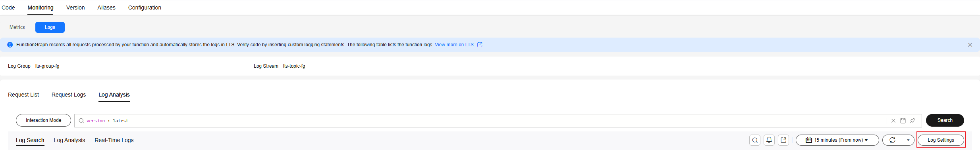
Task: Open the Request Logs tab
Action: (x=69, y=95)
